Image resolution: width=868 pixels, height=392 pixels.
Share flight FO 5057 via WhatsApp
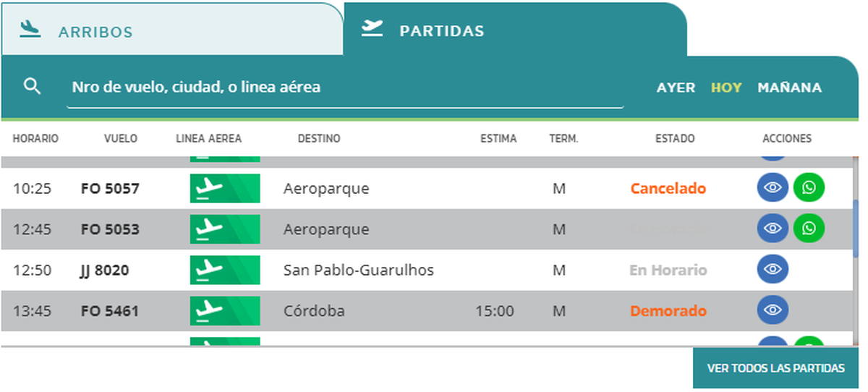[809, 188]
